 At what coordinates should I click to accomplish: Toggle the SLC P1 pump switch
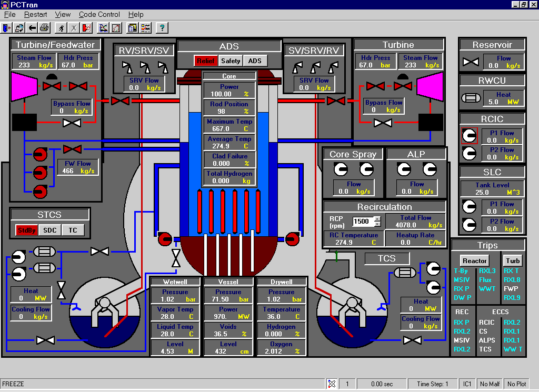pyautogui.click(x=468, y=207)
